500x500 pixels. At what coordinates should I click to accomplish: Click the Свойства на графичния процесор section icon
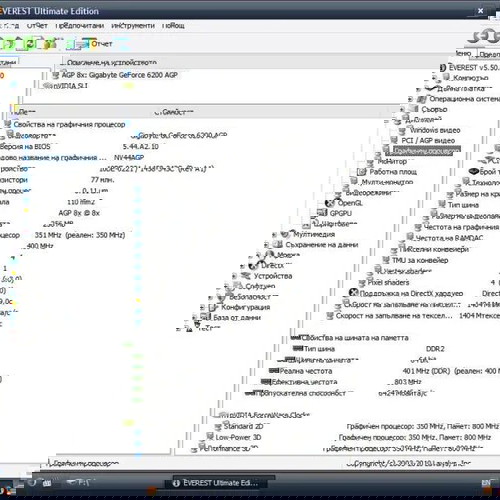[x=7, y=124]
